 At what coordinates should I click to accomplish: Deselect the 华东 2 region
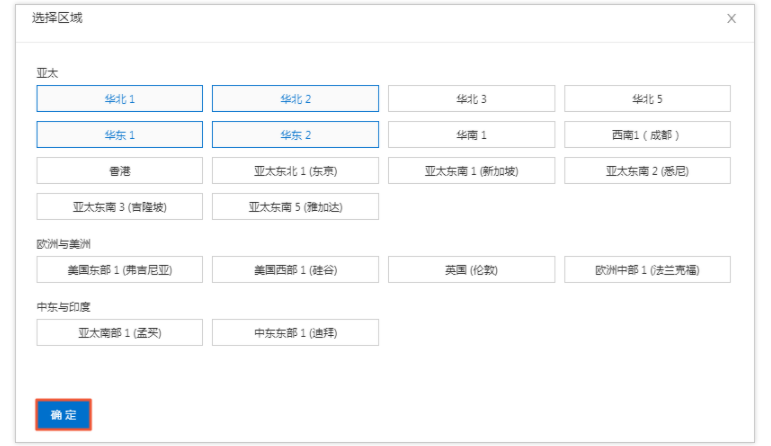[x=295, y=135]
